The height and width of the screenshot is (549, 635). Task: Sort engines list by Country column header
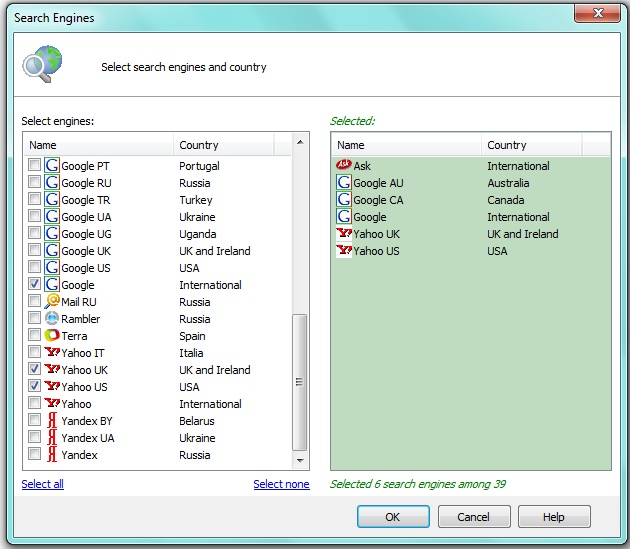click(x=224, y=145)
